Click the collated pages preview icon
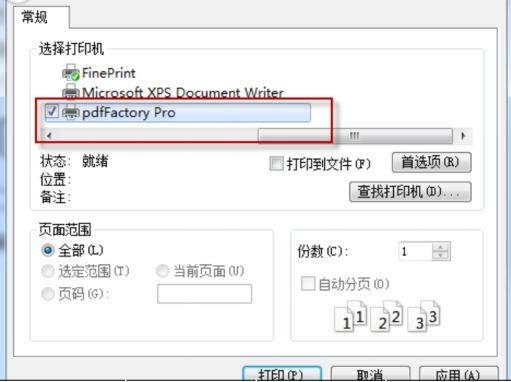The width and height of the screenshot is (511, 382). [x=387, y=316]
